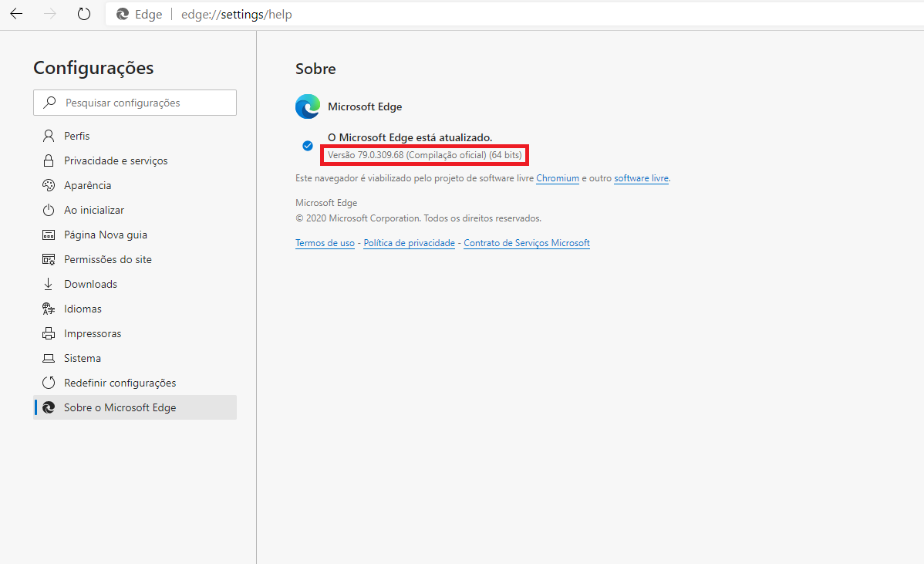Viewport: 924px width, 564px height.
Task: Reload the page with refresh icon
Action: 83,14
